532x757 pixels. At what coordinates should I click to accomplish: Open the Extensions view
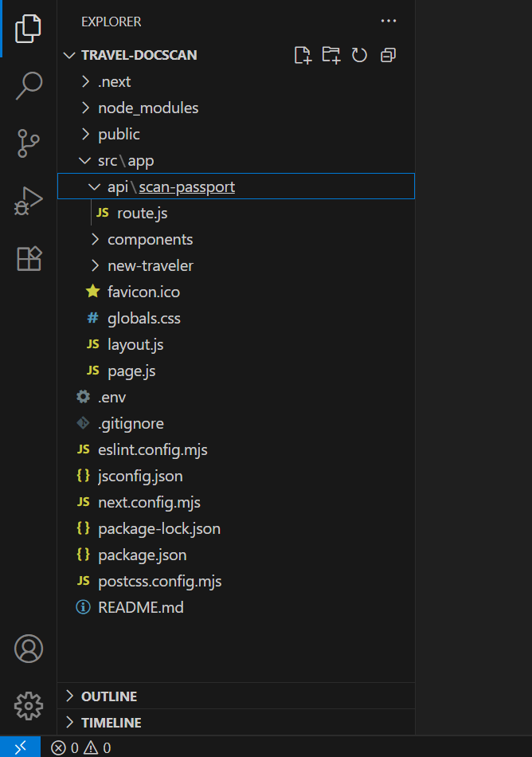coord(29,258)
